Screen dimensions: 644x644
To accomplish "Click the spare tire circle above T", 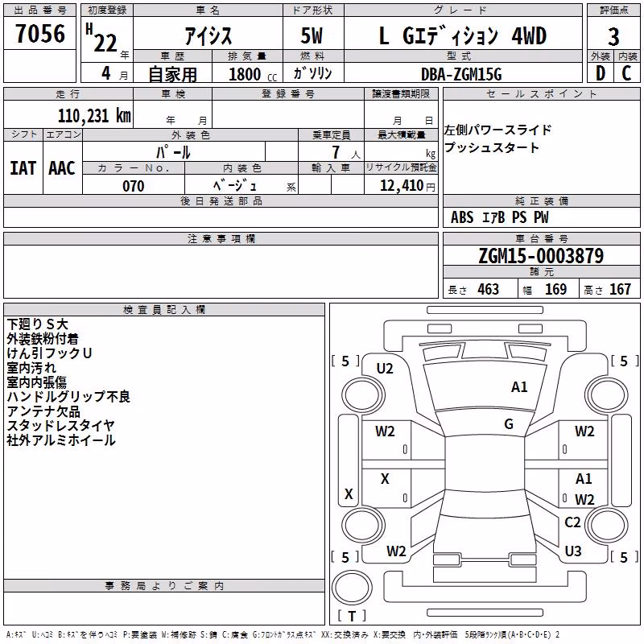I will pyautogui.click(x=352, y=588).
